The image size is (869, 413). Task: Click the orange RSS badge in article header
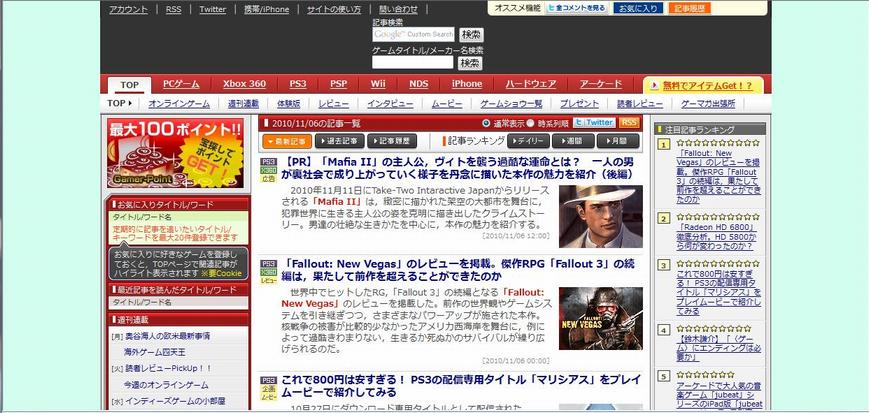pos(628,123)
